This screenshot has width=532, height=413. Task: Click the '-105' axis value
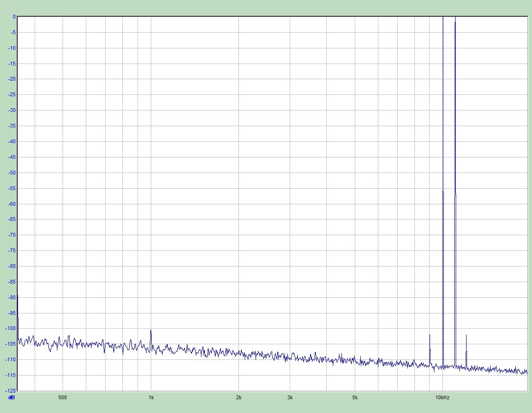10,344
